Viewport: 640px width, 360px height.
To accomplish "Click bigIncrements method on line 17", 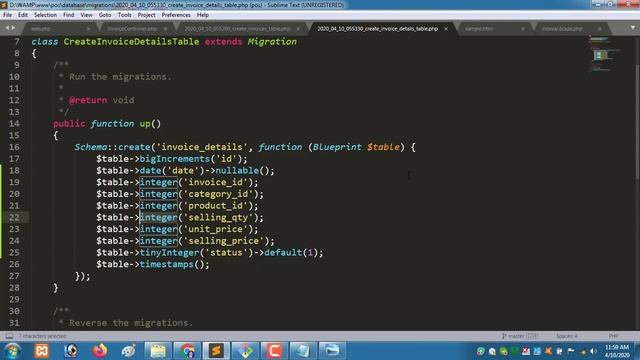I will (x=175, y=159).
